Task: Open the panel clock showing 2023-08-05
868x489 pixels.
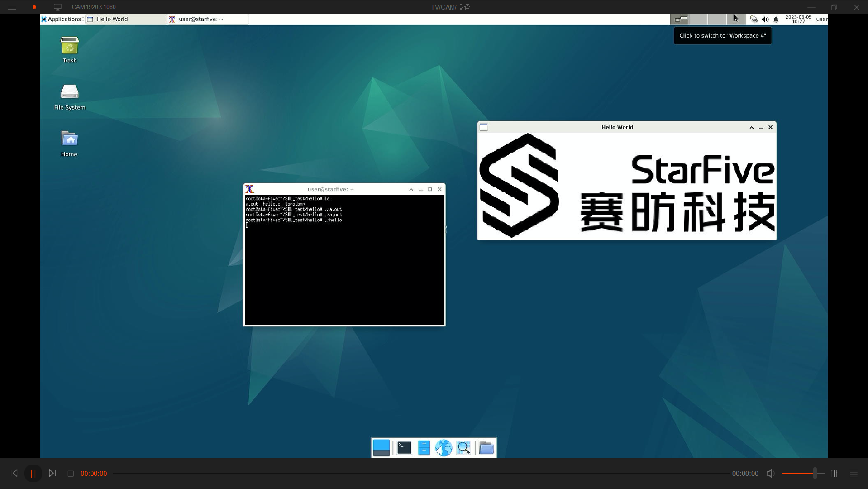Action: pos(798,19)
